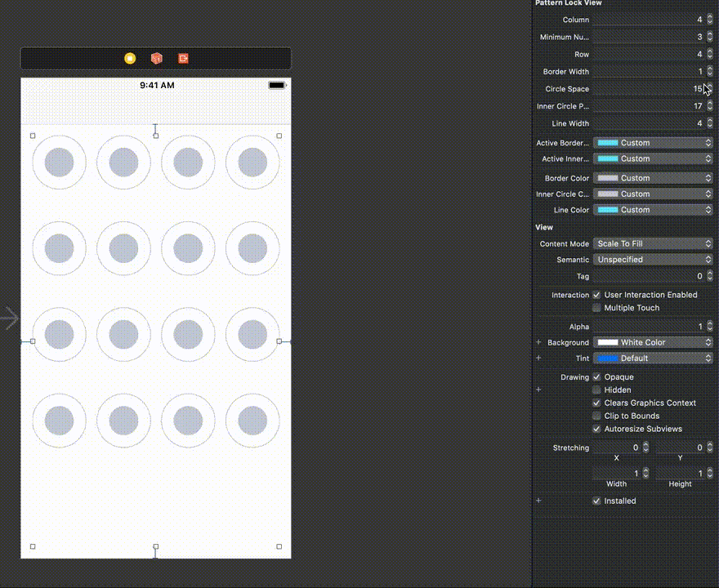Click the plus icon beside Hidden
This screenshot has height=588, width=719.
(x=538, y=390)
